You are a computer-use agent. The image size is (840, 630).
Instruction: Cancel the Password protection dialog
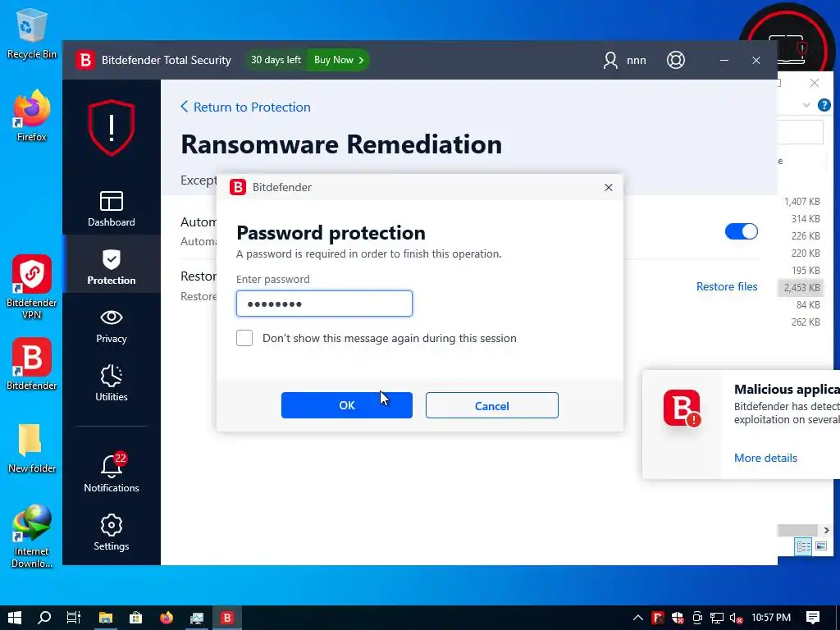[492, 405]
